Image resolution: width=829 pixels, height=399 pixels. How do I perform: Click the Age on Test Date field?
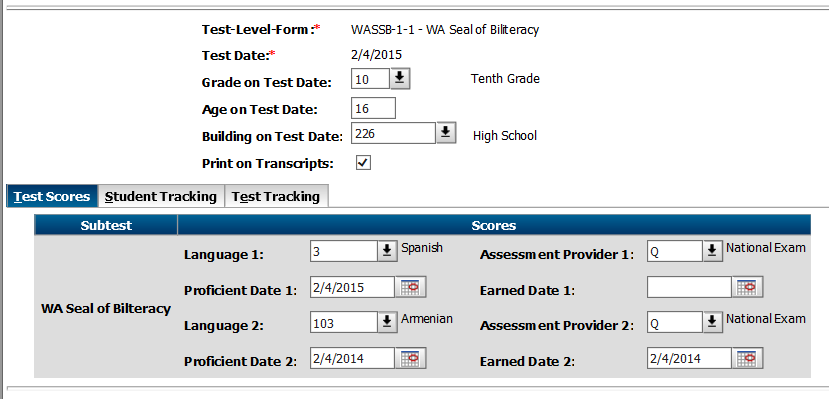tap(373, 108)
